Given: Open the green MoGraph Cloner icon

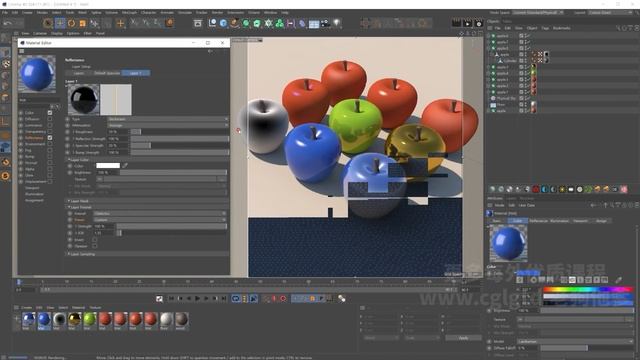Looking at the screenshot, I should pyautogui.click(x=280, y=23).
